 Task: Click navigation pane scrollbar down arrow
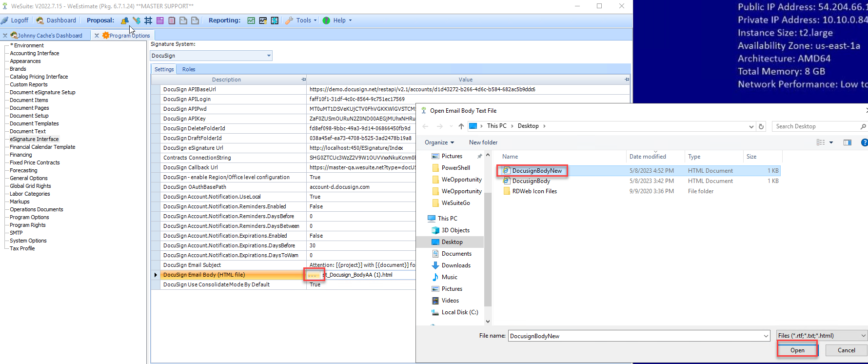click(488, 322)
